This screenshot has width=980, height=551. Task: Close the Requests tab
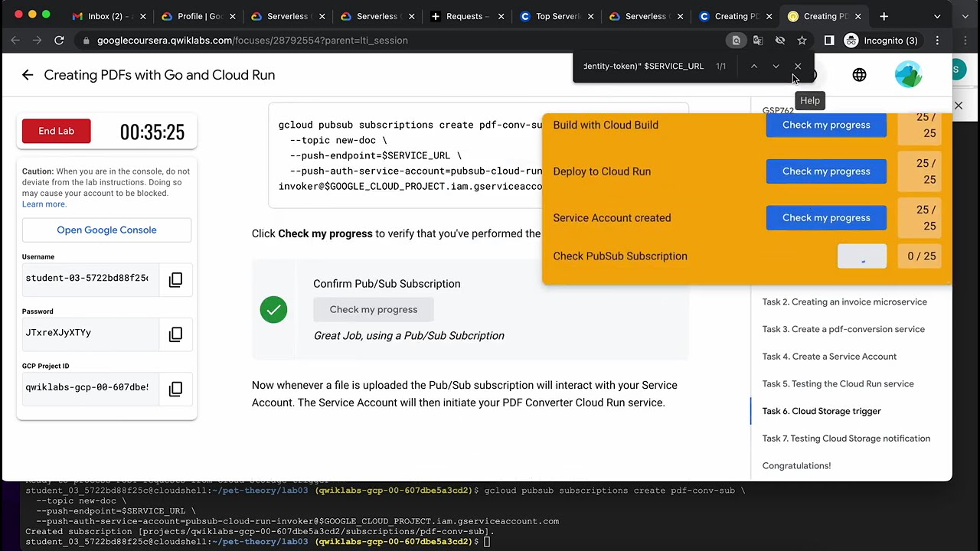pos(501,16)
